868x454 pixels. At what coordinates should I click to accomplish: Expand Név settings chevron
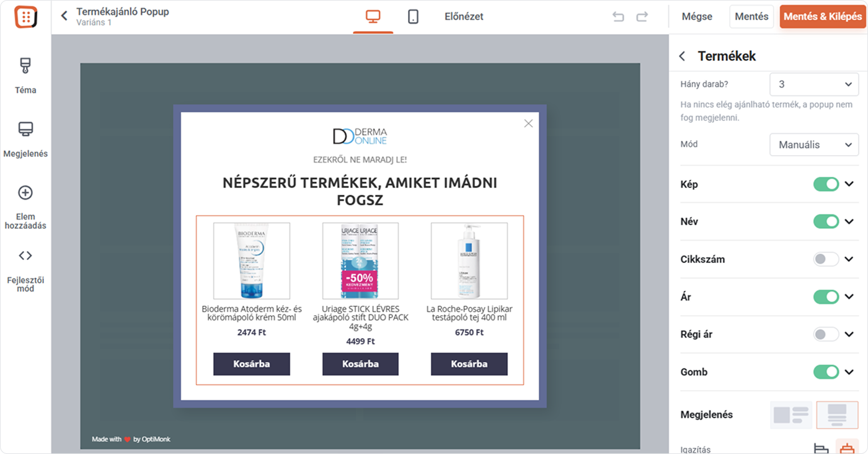click(x=849, y=221)
